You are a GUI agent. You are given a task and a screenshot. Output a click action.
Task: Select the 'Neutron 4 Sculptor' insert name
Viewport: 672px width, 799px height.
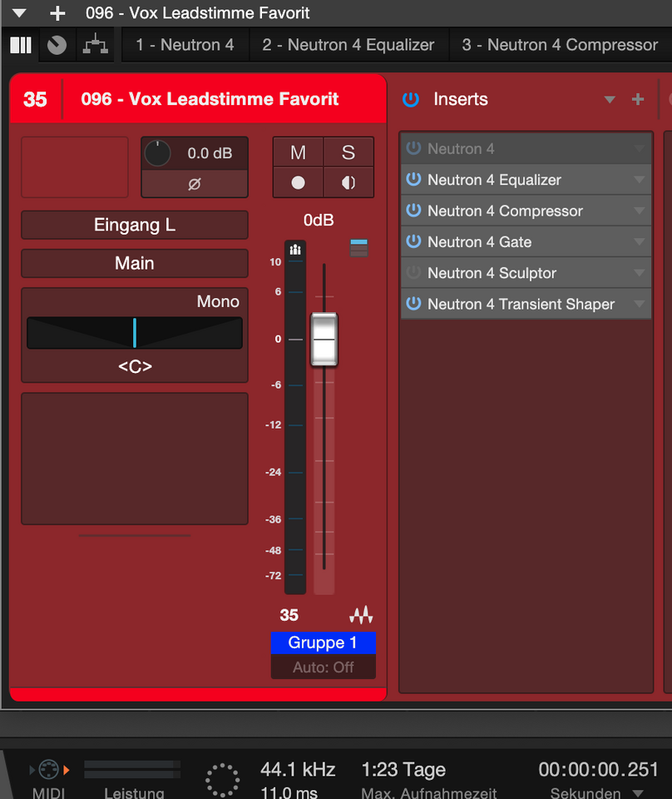point(492,273)
